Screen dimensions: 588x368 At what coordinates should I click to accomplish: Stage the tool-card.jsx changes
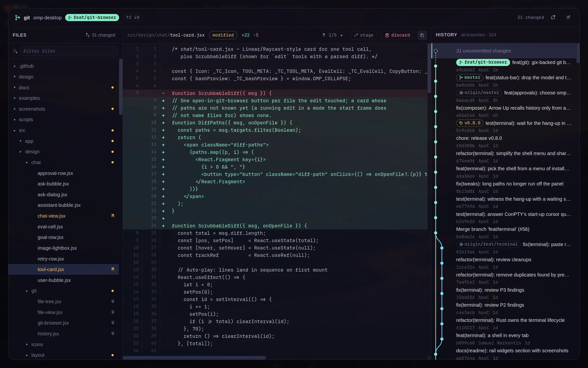[363, 35]
